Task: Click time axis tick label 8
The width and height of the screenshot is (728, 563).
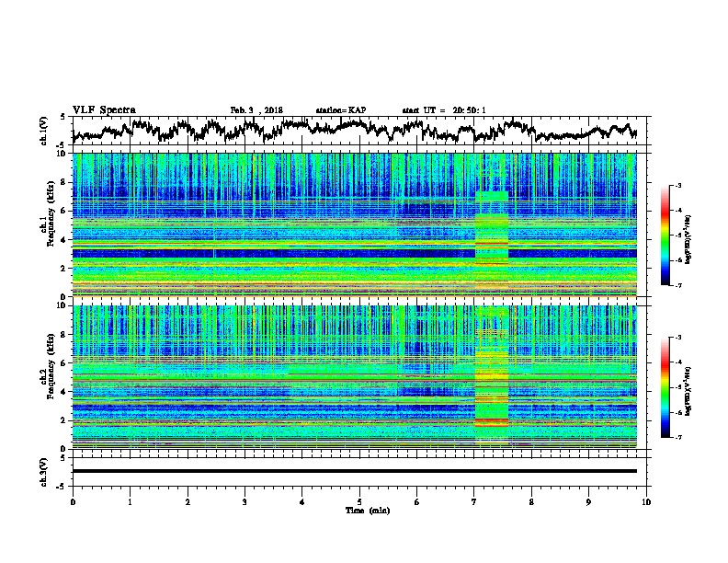Action: coord(531,502)
